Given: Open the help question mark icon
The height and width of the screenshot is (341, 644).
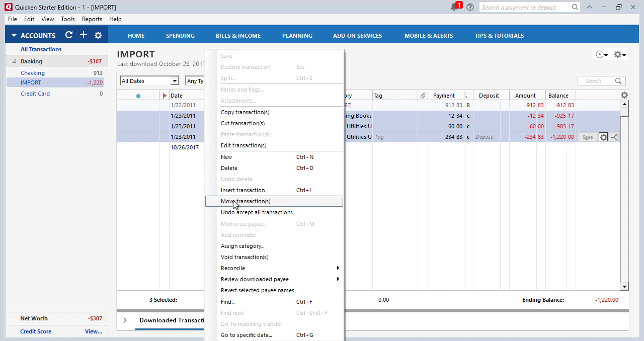Looking at the screenshot, I should point(470,7).
